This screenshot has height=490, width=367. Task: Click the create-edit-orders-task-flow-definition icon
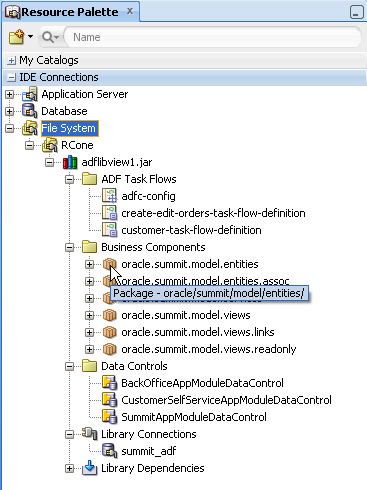(109, 213)
